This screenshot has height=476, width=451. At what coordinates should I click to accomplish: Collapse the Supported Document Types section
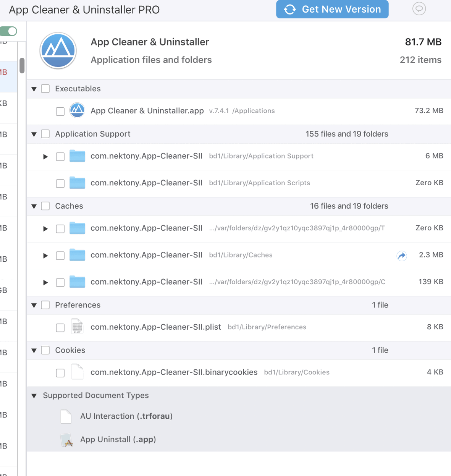34,395
